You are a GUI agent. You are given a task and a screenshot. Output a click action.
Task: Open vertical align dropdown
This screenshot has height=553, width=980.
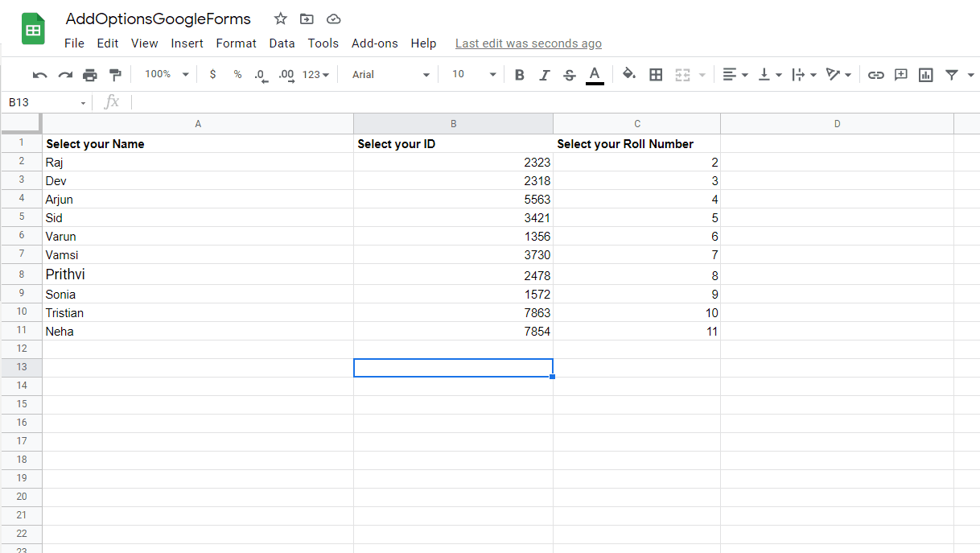770,75
